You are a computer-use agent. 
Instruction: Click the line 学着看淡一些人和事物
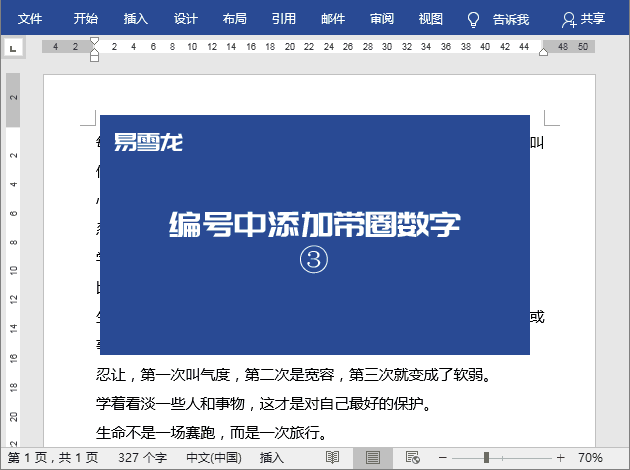coord(264,404)
